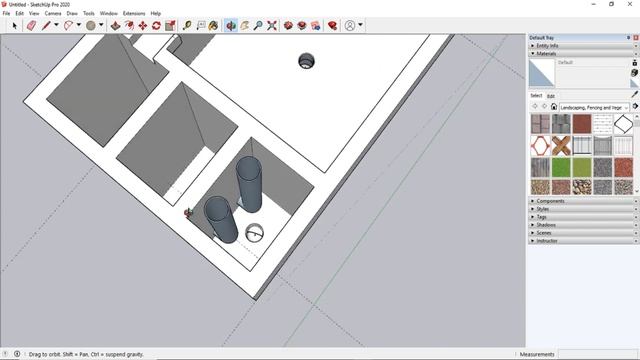Activate the Push/Pull tool
Viewport: 640px width, 360px height.
coord(116,25)
